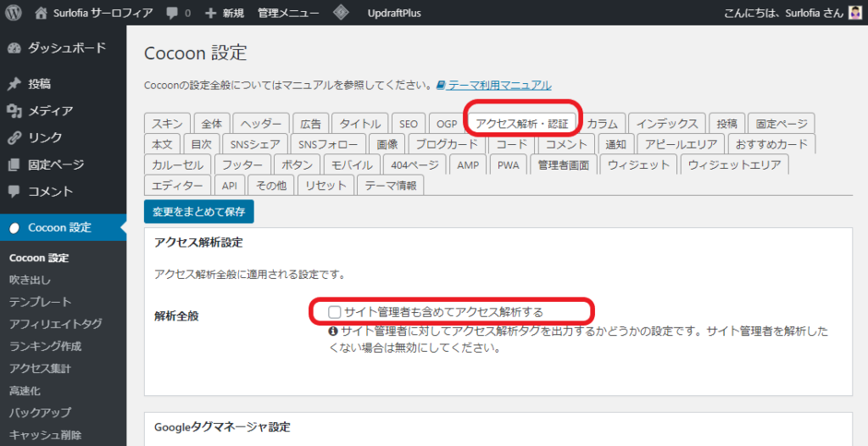Click the book icon before テーマ利用マニュアル
The width and height of the screenshot is (868, 446).
click(x=441, y=86)
